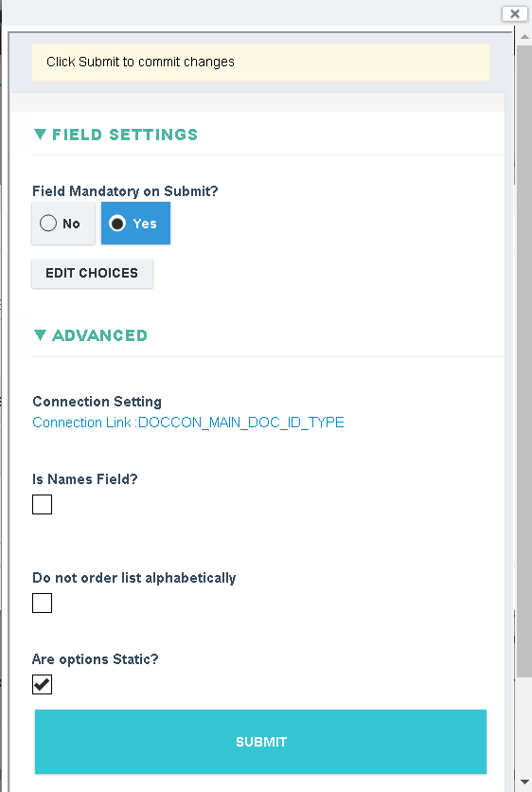The width and height of the screenshot is (532, 792).
Task: Collapse Field Settings using its triangle icon
Action: click(x=40, y=135)
